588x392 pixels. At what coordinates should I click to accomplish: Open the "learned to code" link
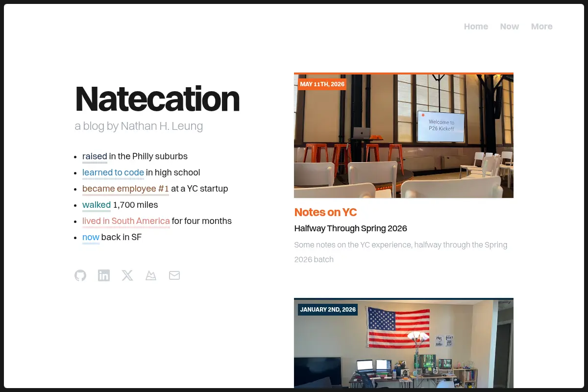point(113,172)
